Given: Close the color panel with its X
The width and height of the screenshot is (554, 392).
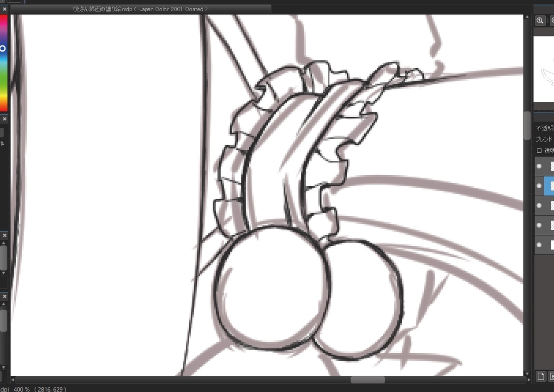Looking at the screenshot, I should click(5, 9).
